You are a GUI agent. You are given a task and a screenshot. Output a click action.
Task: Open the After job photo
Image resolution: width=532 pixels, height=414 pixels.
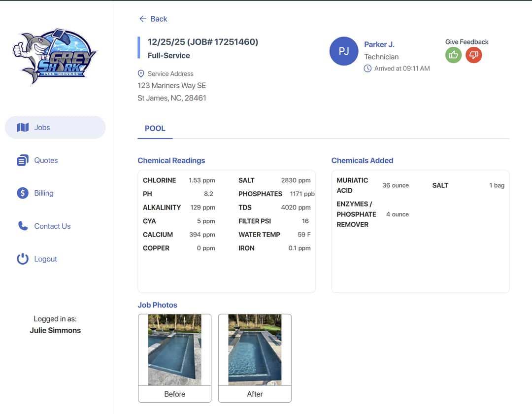tap(255, 349)
